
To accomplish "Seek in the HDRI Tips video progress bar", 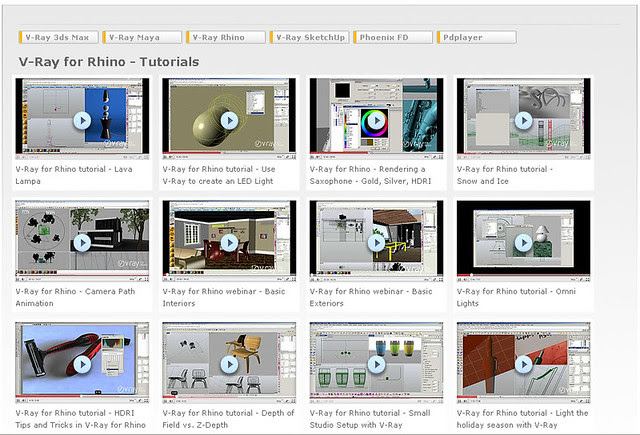I will point(82,396).
